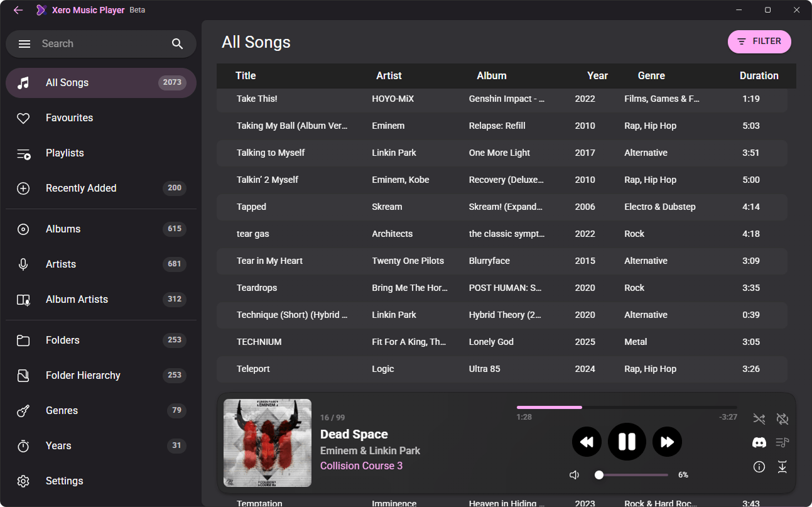Skip to next track
This screenshot has width=812, height=507.
tap(667, 442)
